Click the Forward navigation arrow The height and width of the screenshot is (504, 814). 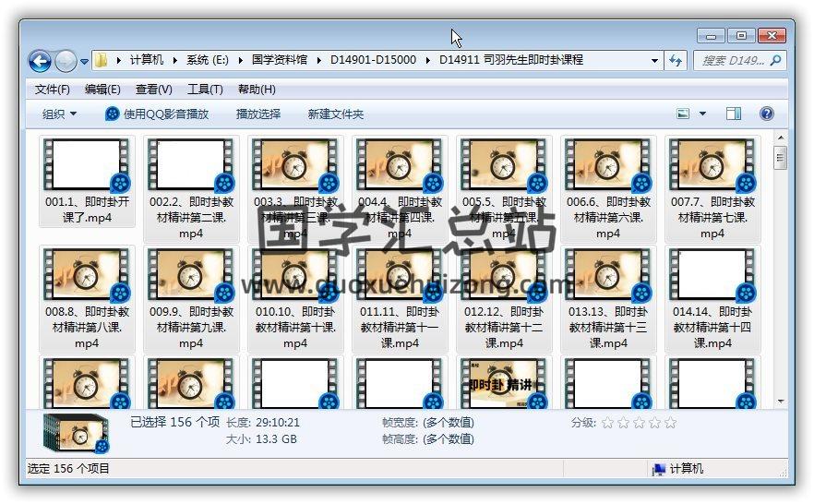pyautogui.click(x=66, y=61)
